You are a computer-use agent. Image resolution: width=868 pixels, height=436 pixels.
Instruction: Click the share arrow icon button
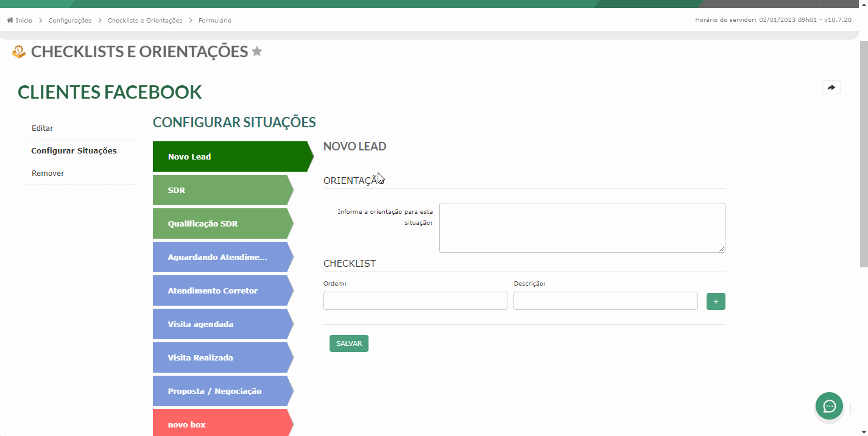click(x=831, y=88)
